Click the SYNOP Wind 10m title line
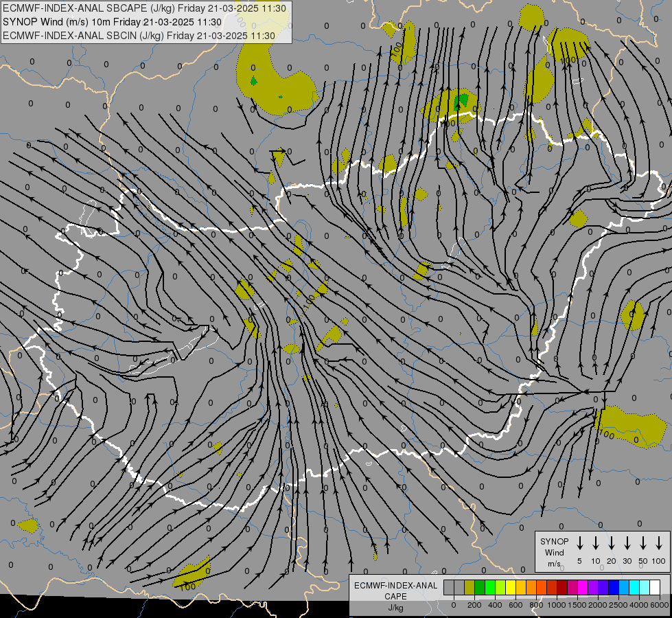672x618 pixels. click(113, 22)
